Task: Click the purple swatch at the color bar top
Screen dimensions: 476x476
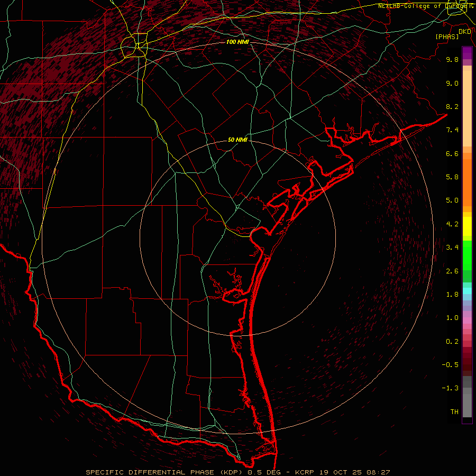Action: 467,53
